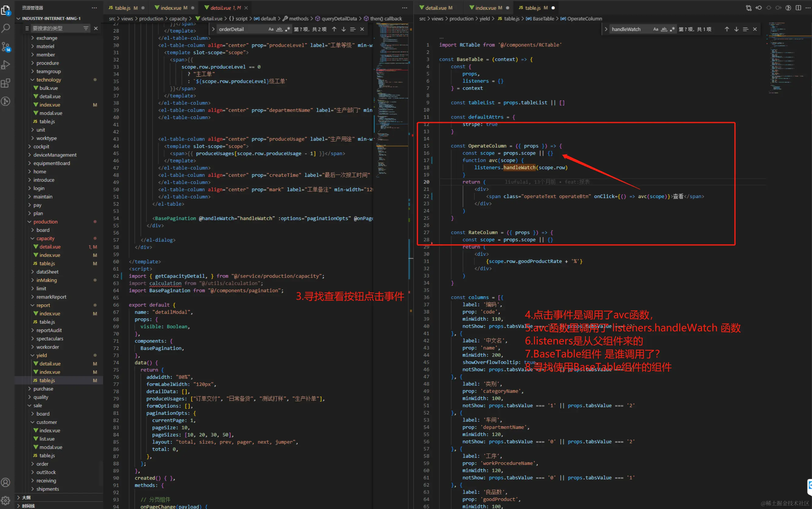Image resolution: width=812 pixels, height=509 pixels.
Task: Go to previous match in orderDetail find box
Action: pos(334,29)
